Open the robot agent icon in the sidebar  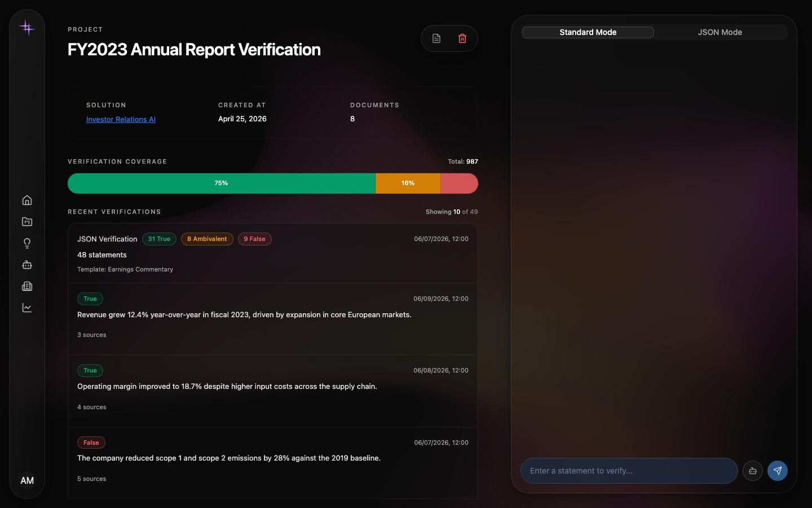[x=27, y=265]
